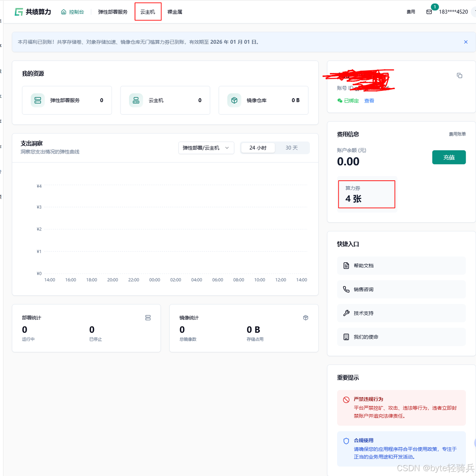The height and width of the screenshot is (476, 476).
Task: Click the 部署统计 server icon
Action: 148,318
